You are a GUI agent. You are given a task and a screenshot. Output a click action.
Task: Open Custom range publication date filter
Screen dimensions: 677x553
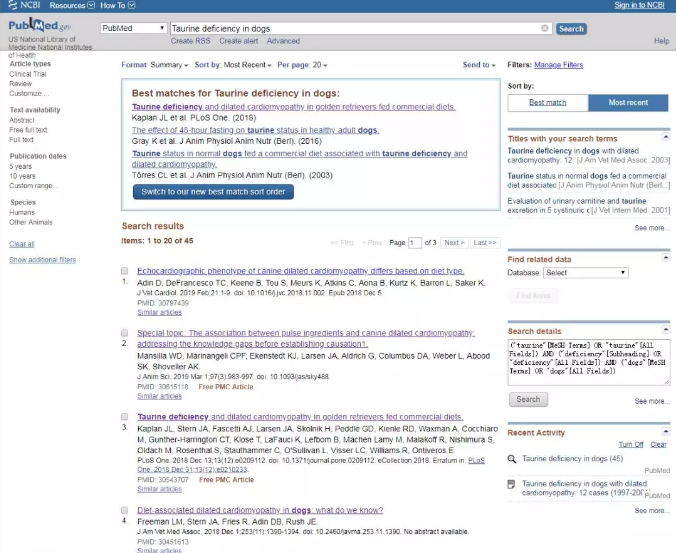click(x=33, y=186)
